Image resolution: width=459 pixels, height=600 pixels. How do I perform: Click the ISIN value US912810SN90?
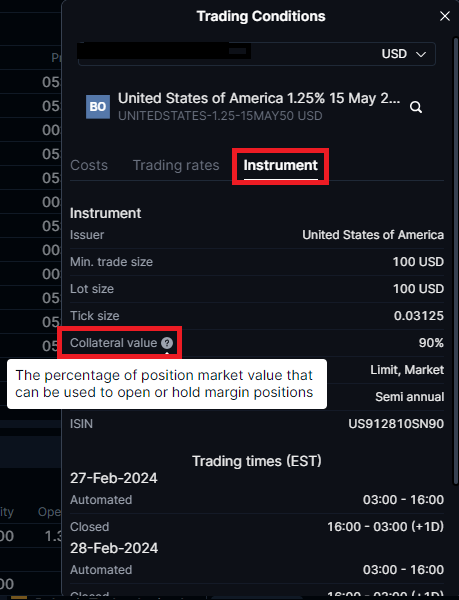[x=396, y=424]
